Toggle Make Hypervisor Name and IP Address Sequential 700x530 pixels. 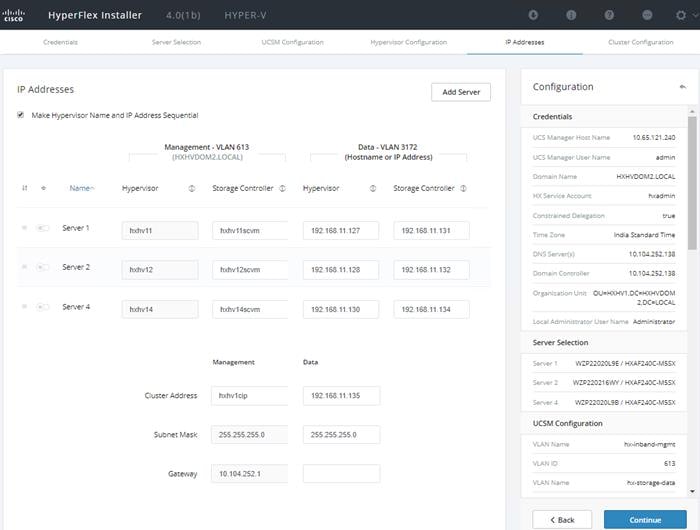[21, 115]
